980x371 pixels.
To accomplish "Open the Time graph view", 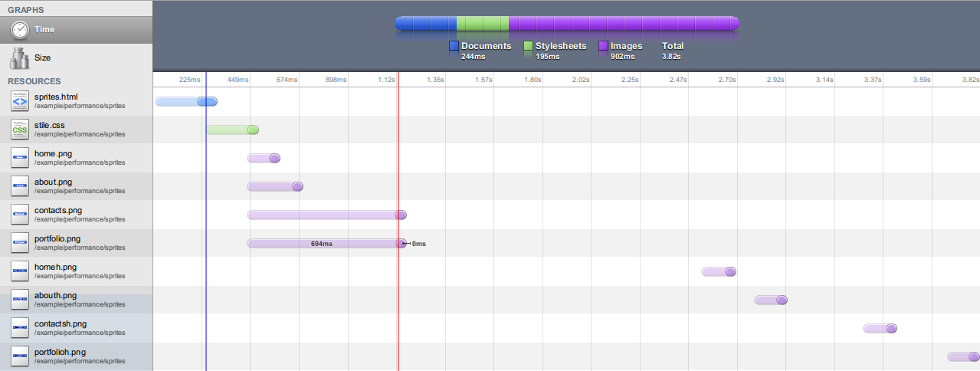I will [77, 30].
